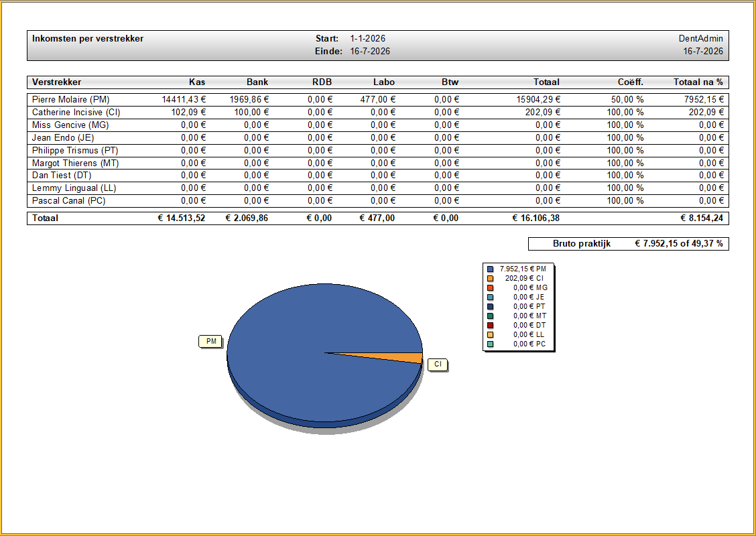The height and width of the screenshot is (536, 756).
Task: Click the PM label beside the pie chart
Action: [x=210, y=341]
